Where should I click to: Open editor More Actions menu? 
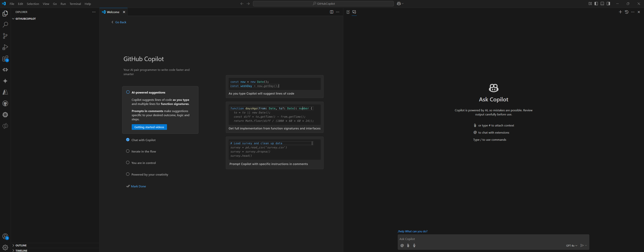click(x=338, y=12)
